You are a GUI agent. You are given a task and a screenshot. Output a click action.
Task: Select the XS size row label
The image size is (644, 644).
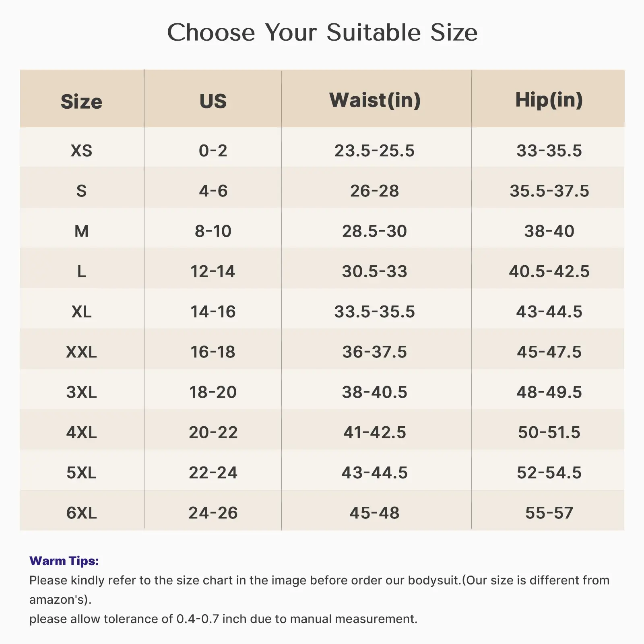tap(81, 151)
